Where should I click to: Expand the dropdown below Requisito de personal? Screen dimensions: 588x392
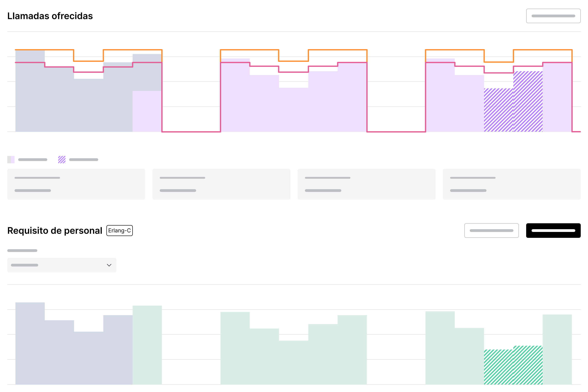(x=62, y=265)
